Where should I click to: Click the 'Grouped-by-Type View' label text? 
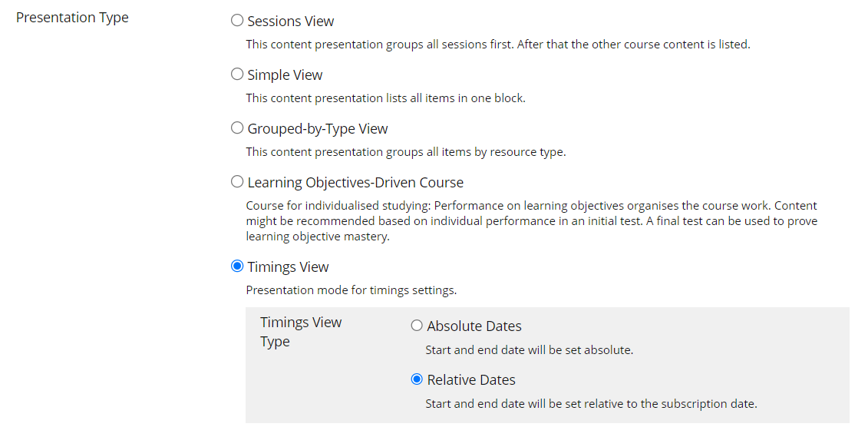(318, 128)
